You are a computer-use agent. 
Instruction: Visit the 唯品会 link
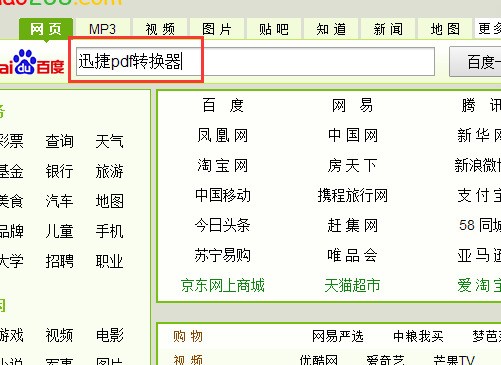353,255
